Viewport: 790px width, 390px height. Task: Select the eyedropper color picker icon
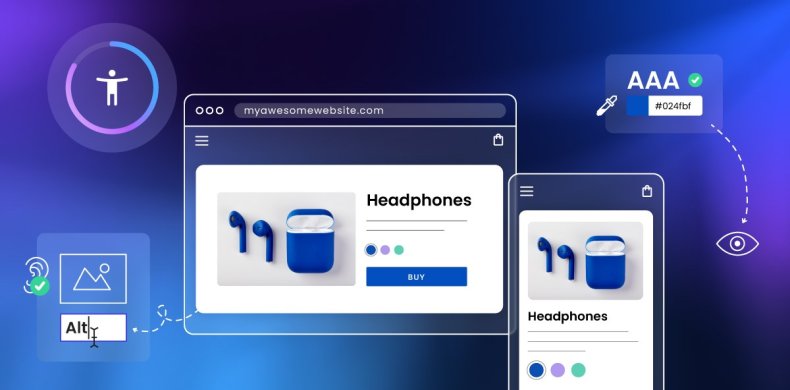(606, 106)
